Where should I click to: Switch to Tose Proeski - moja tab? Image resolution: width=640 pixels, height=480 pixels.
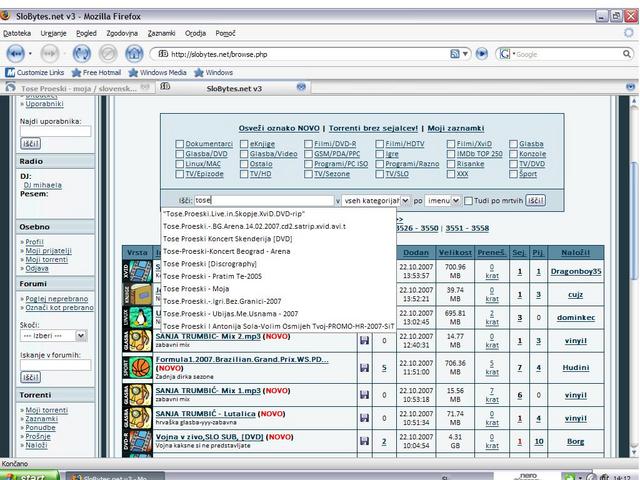pyautogui.click(x=78, y=88)
